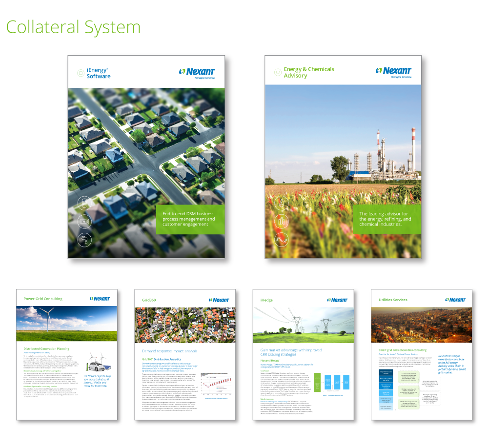
Task: Select the "iHedge" sheet title
Action: click(x=266, y=300)
